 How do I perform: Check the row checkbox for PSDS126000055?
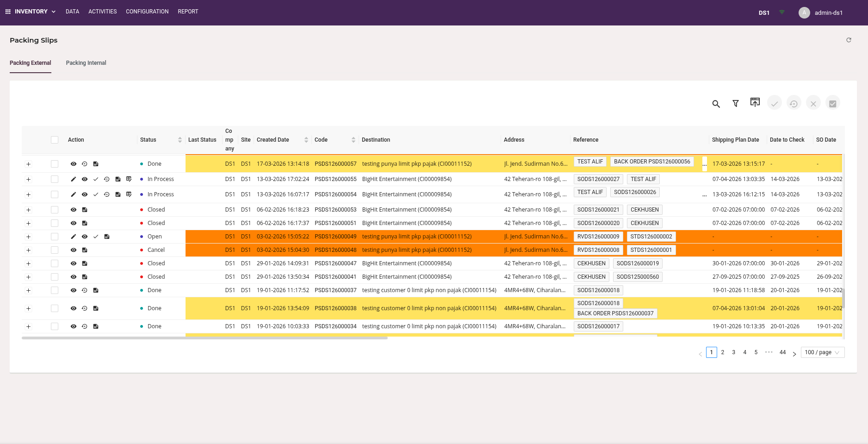point(55,179)
